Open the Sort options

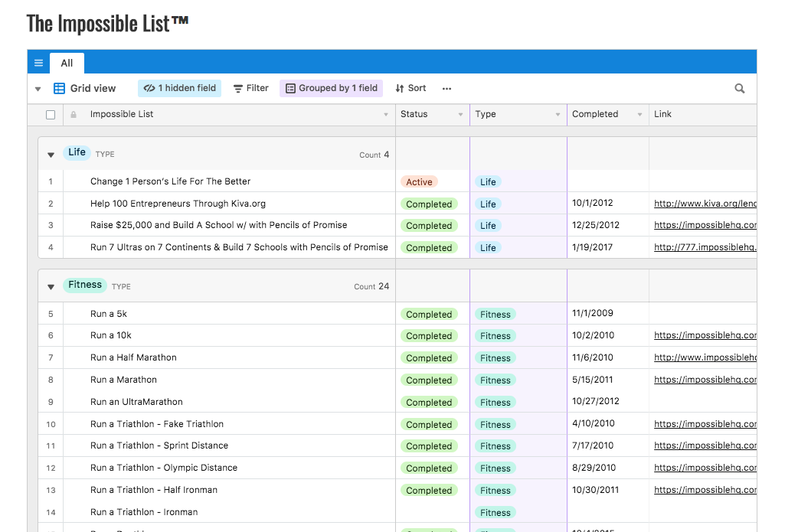click(x=410, y=88)
